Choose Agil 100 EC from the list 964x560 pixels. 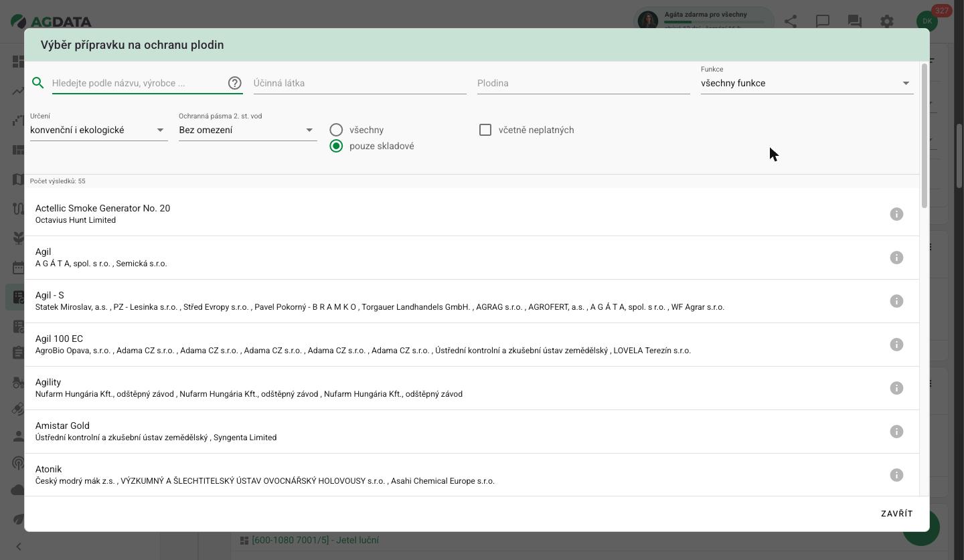pos(472,345)
